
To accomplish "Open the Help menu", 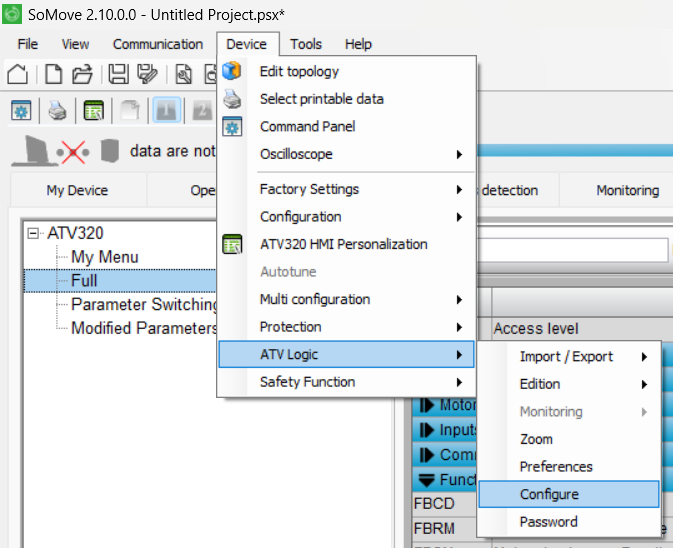I will click(358, 44).
